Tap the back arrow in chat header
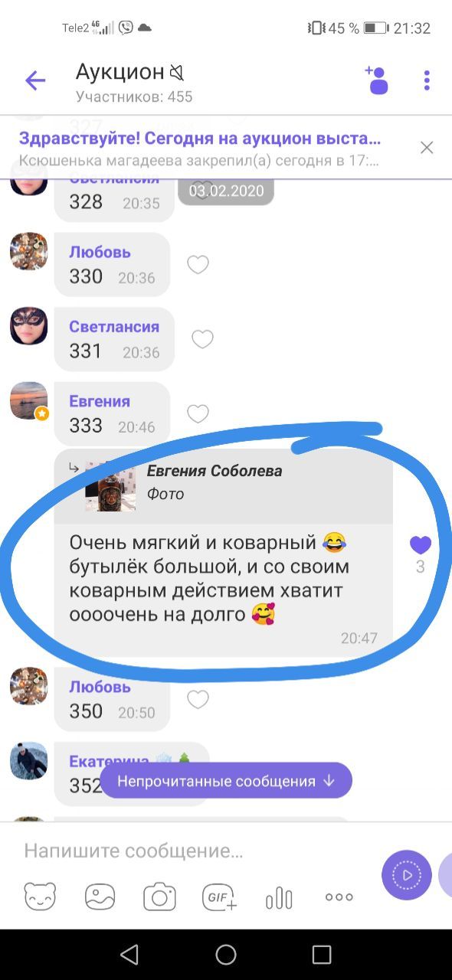 35,80
